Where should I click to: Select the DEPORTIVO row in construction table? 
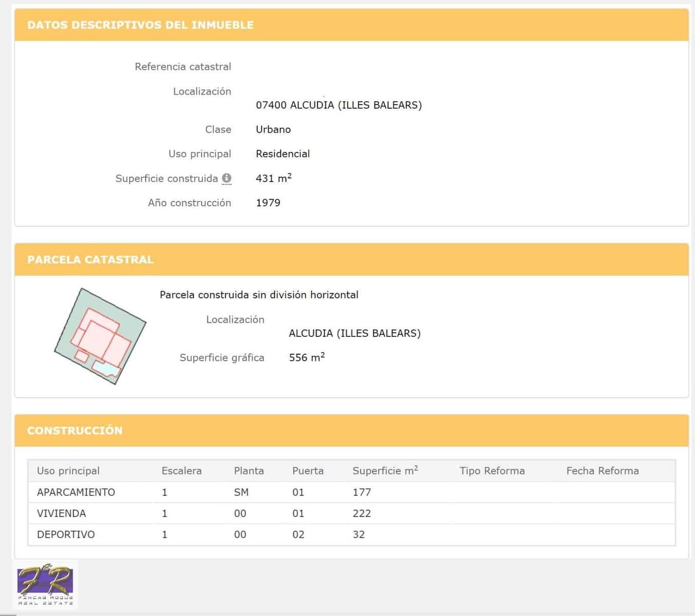pyautogui.click(x=66, y=534)
